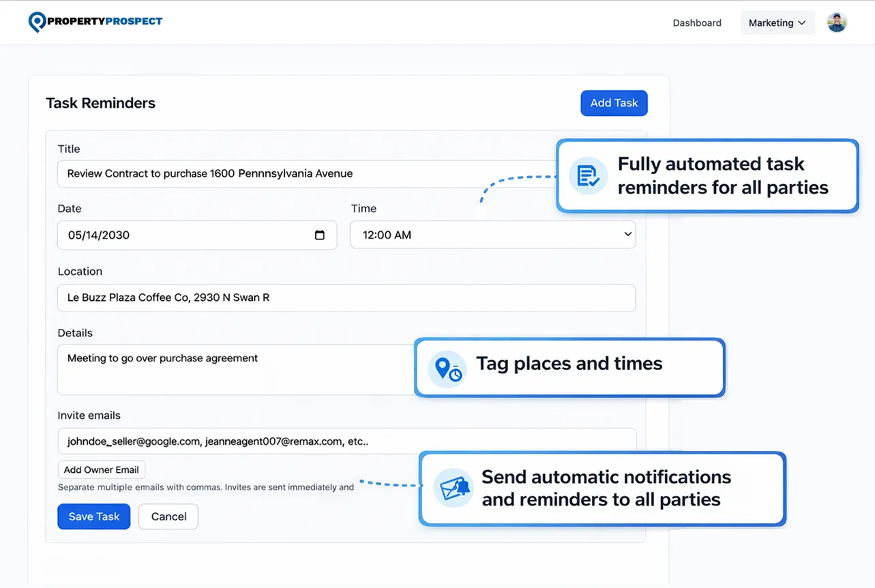Click the envelope notification bell icon

[454, 489]
